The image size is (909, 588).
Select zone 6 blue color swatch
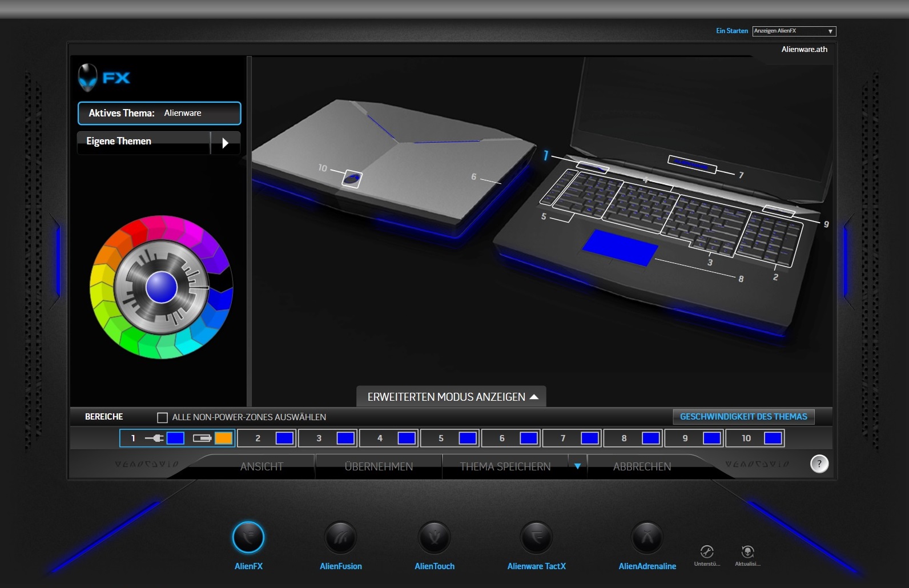click(529, 438)
